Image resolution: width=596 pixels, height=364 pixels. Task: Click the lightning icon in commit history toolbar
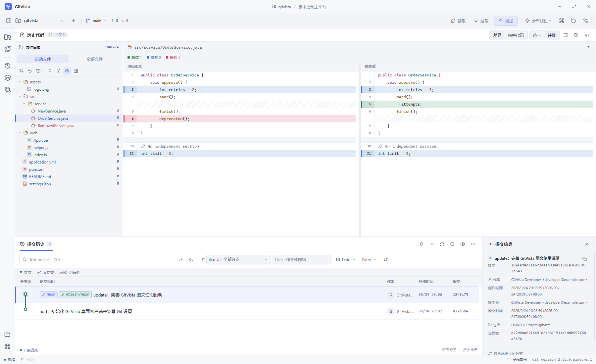pos(422,244)
